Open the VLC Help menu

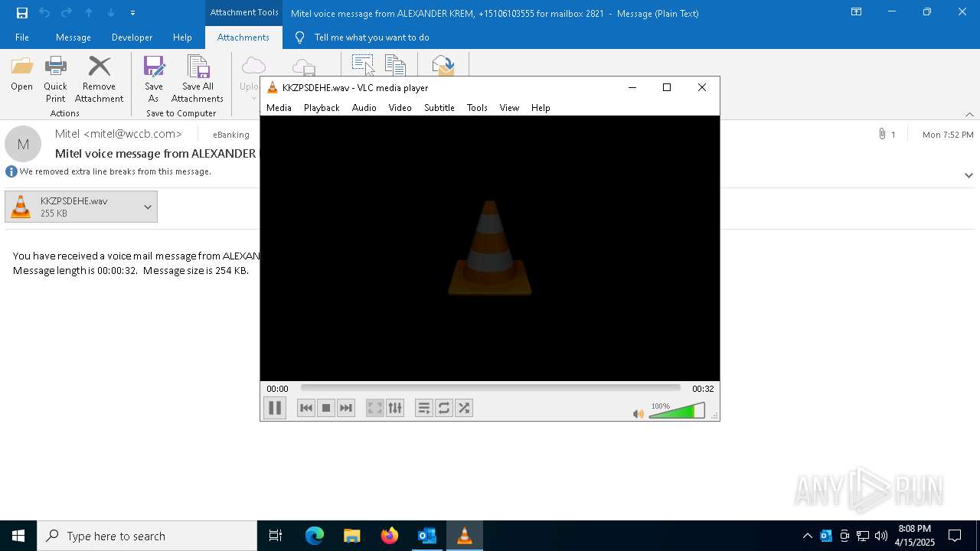(x=541, y=108)
